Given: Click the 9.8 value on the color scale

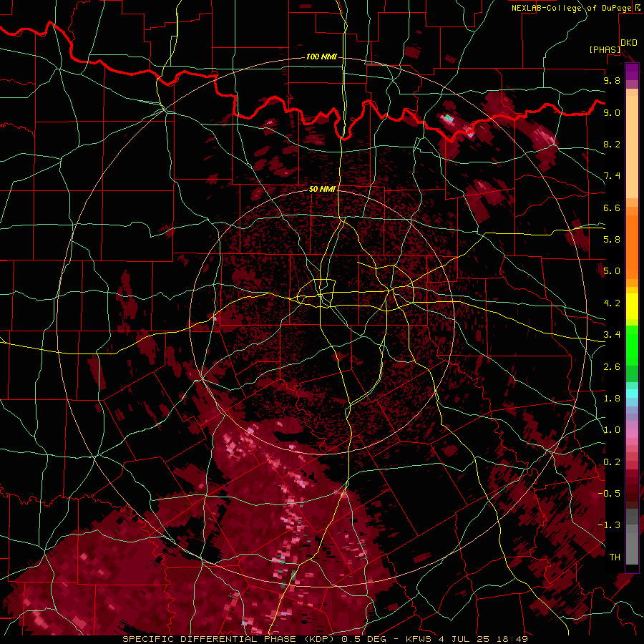Looking at the screenshot, I should [612, 80].
